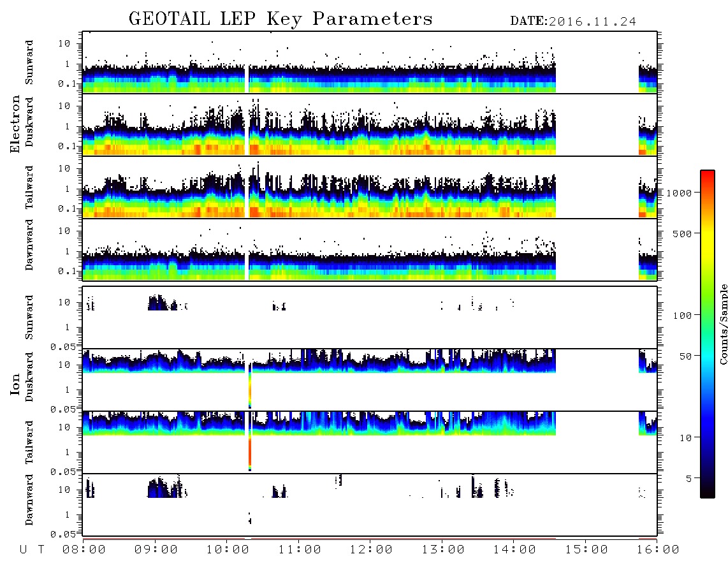Click the vertical Ion group label
Image resolution: width=728 pixels, height=561 pixels.
point(15,384)
